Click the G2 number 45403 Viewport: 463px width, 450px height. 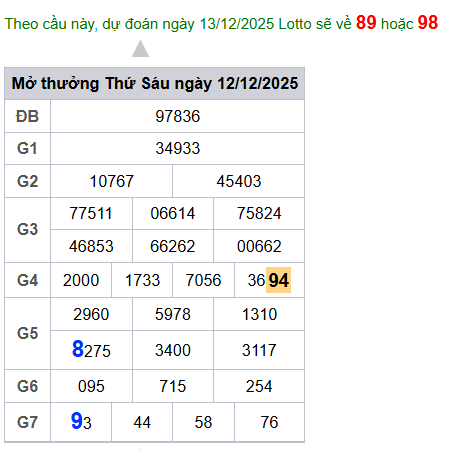coord(239,181)
